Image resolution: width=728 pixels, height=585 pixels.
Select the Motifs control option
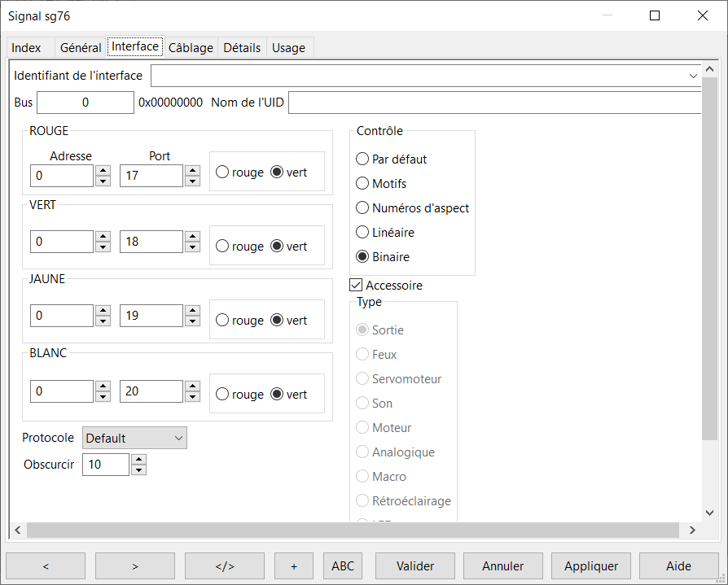pos(363,184)
